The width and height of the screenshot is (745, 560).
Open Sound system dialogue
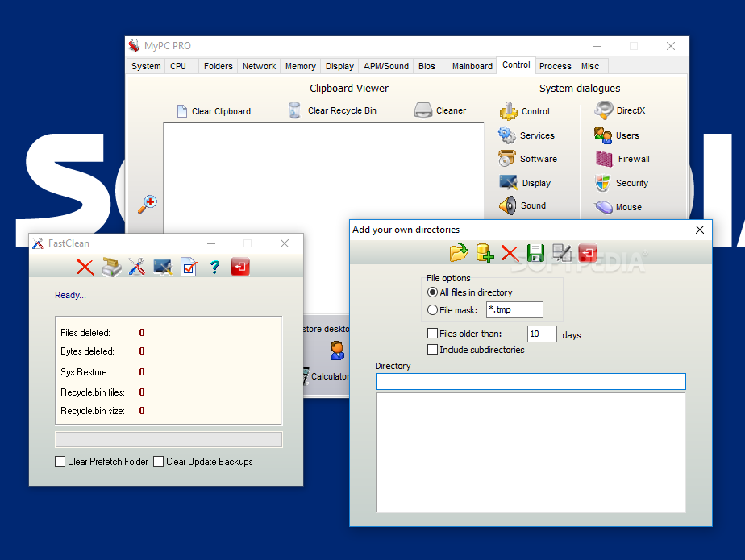click(x=522, y=205)
